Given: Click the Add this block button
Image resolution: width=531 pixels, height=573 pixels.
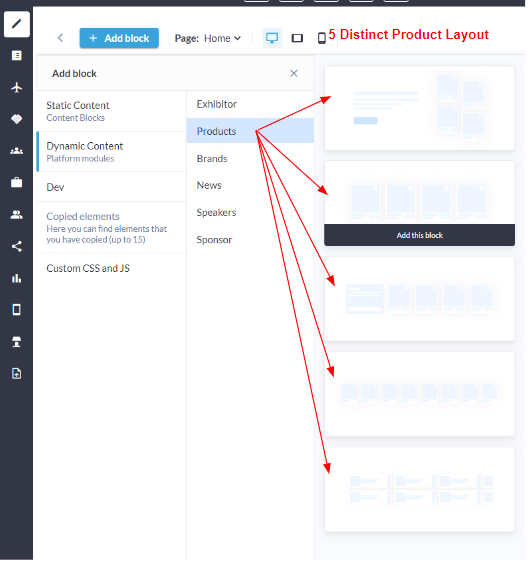Looking at the screenshot, I should point(420,235).
